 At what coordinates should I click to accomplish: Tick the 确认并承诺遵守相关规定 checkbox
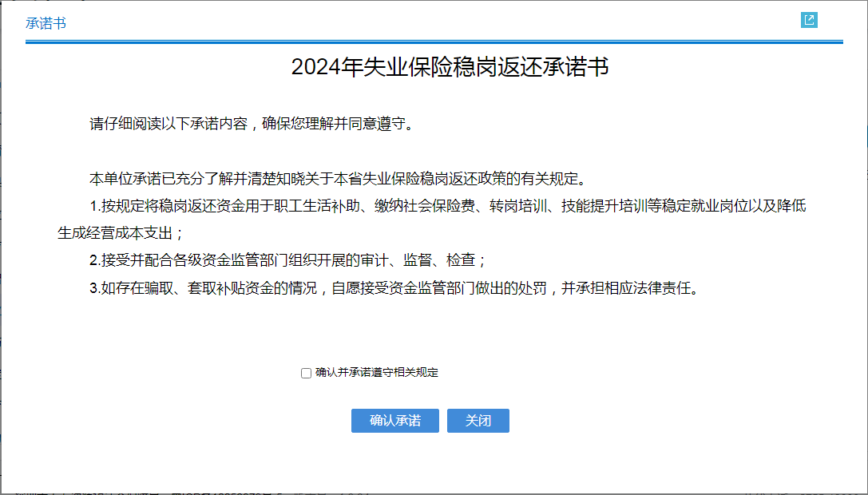click(x=306, y=373)
